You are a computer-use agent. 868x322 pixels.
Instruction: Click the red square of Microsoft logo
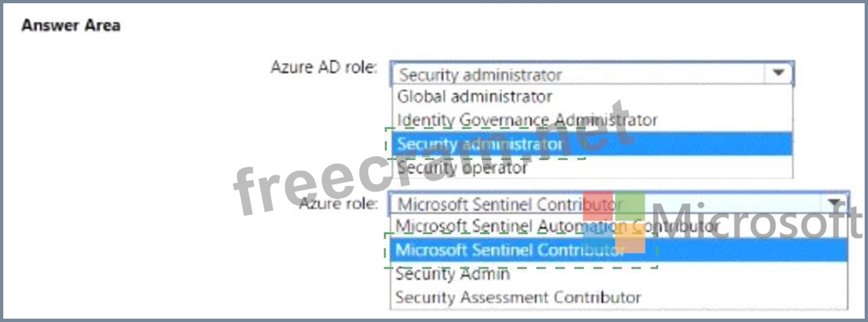599,206
